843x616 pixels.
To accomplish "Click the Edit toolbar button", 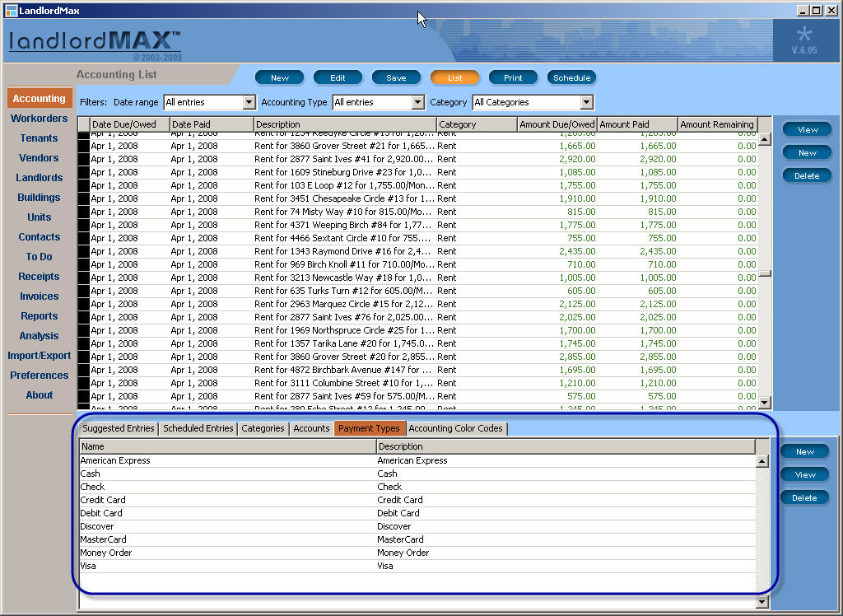I will pyautogui.click(x=338, y=77).
